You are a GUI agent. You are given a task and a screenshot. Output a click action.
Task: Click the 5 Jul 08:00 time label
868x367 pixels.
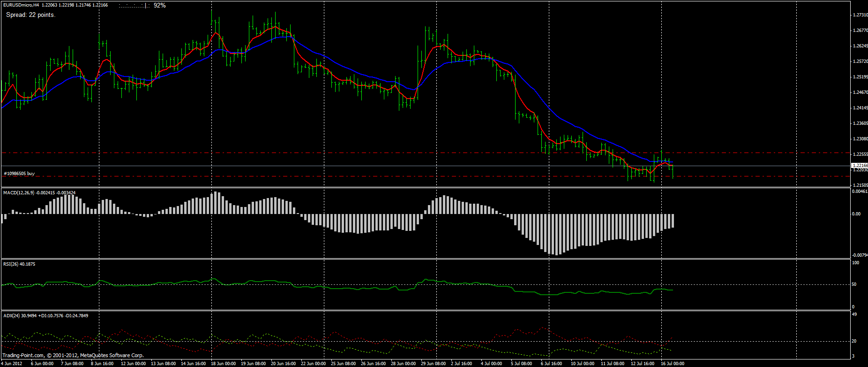(x=521, y=364)
